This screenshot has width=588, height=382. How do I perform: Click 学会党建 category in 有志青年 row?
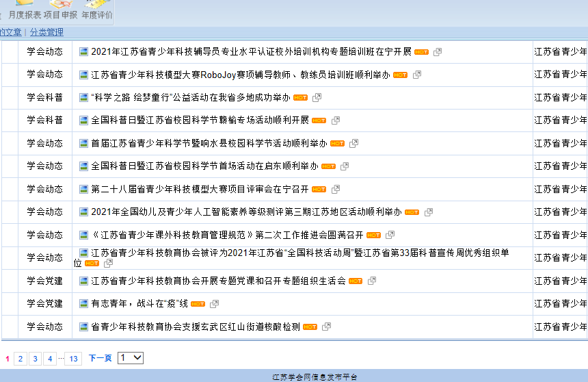(44, 303)
